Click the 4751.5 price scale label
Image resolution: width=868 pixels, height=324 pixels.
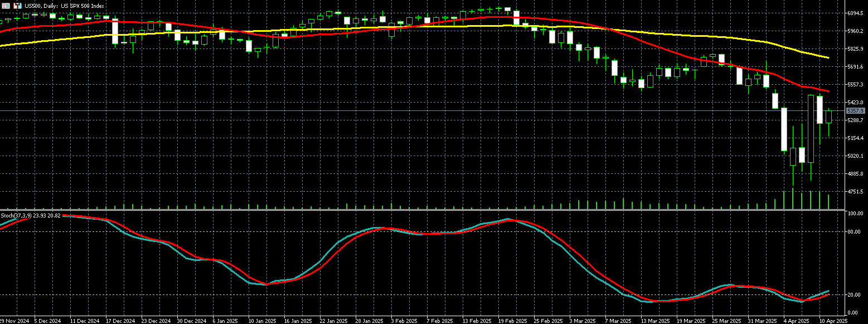pos(855,191)
